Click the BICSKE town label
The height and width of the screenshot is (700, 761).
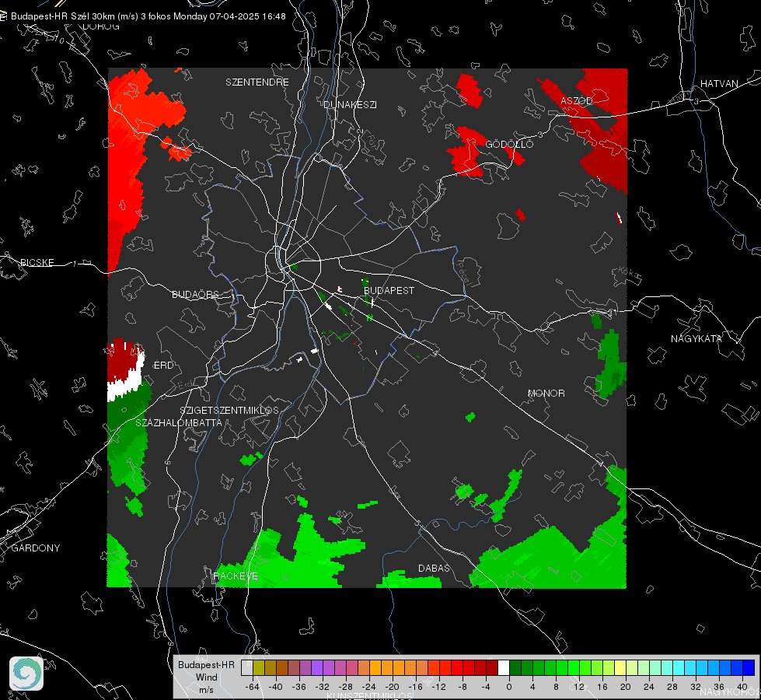[37, 262]
